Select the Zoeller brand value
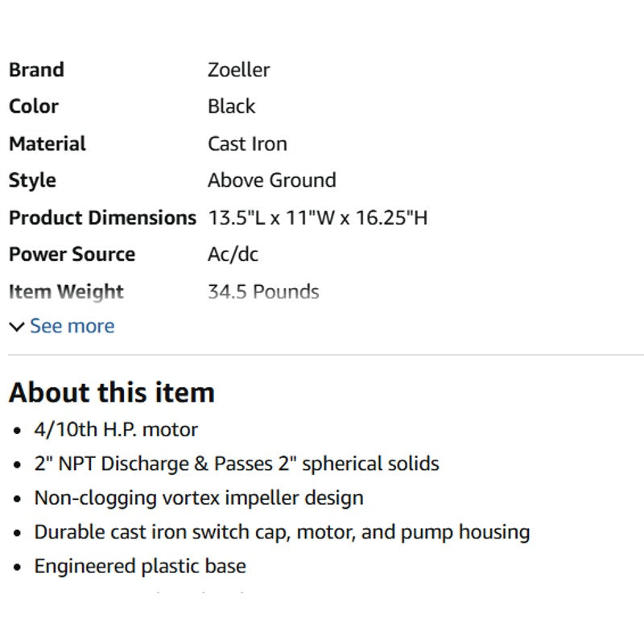644x644 pixels. point(238,70)
